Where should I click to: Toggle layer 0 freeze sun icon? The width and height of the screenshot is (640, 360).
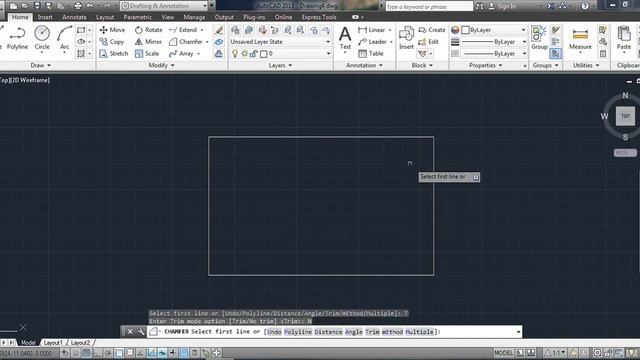click(x=244, y=53)
